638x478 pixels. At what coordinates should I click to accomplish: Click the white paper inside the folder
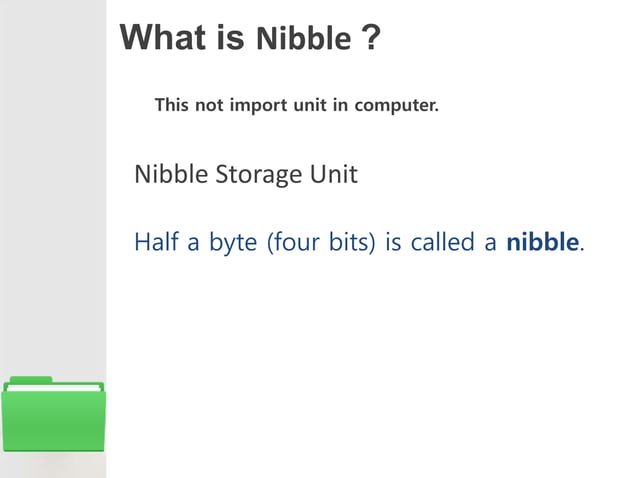click(54, 388)
